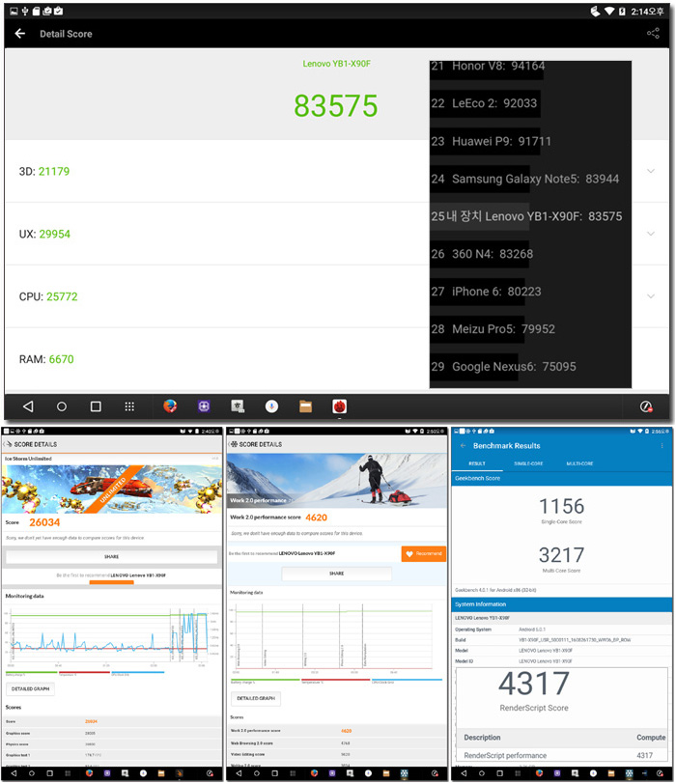676x784 pixels.
Task: Tap recents square in Geekbench bottom bar
Action: [x=499, y=773]
